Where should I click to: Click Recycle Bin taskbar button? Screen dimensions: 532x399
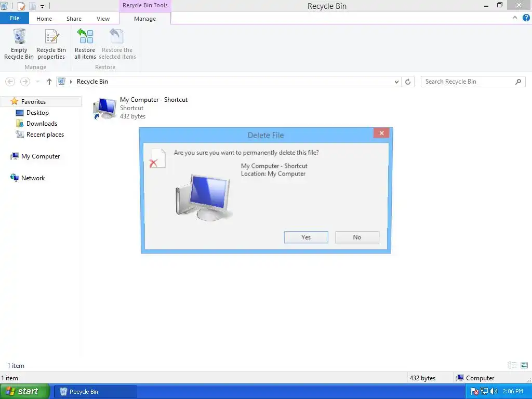(96, 392)
